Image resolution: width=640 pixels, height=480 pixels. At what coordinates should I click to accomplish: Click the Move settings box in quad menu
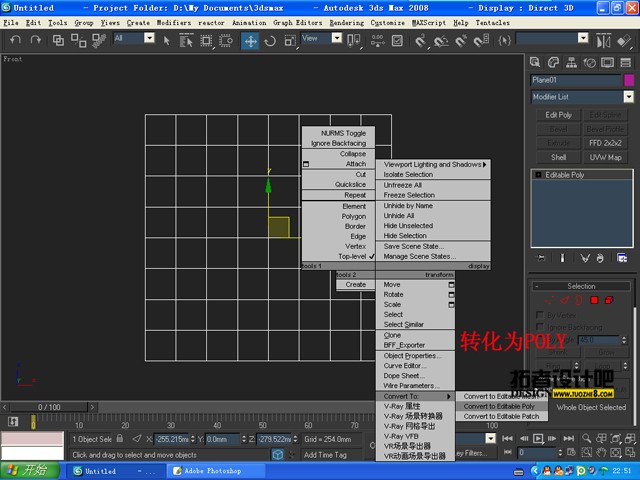click(x=451, y=284)
